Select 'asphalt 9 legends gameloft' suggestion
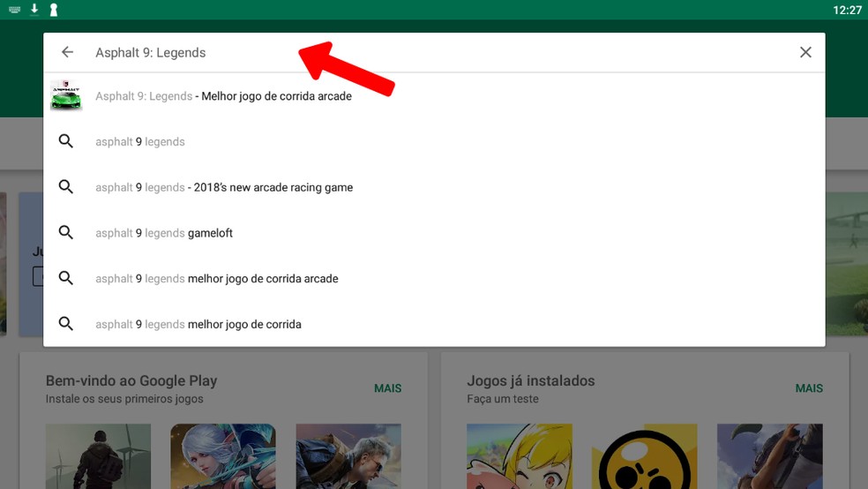 [164, 233]
